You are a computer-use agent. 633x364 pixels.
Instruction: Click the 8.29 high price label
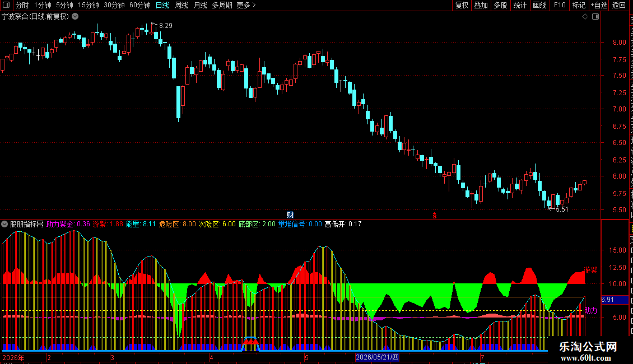pos(165,25)
